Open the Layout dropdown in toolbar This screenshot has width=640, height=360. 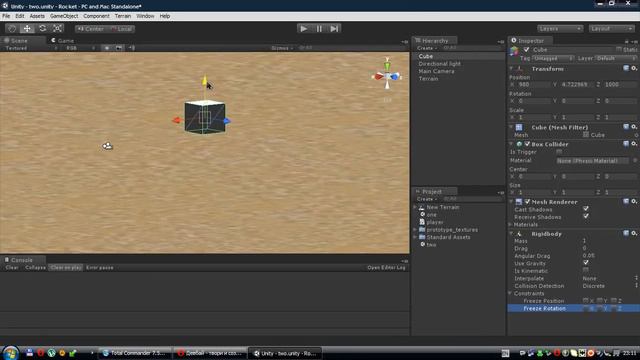611,29
